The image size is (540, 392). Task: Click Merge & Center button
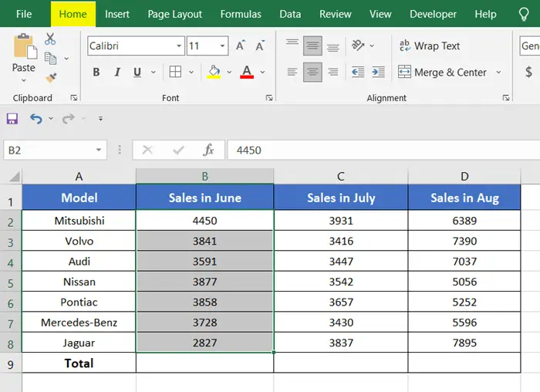(x=442, y=72)
